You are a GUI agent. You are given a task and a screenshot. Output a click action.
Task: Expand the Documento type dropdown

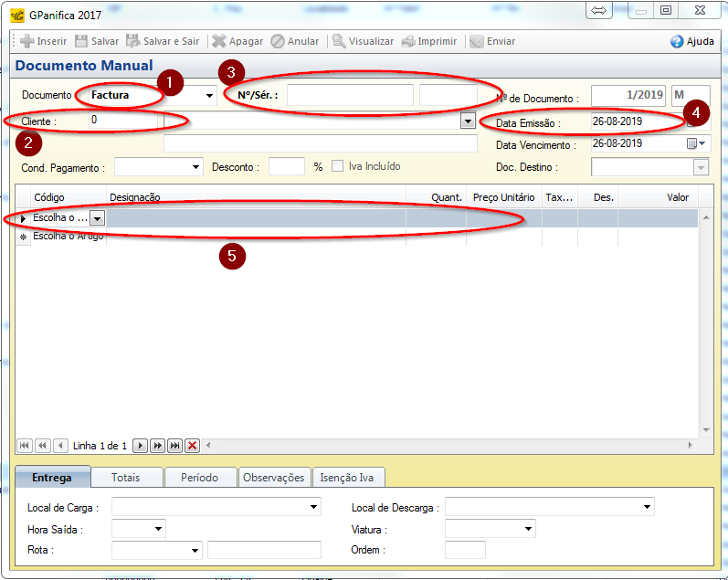click(x=209, y=96)
